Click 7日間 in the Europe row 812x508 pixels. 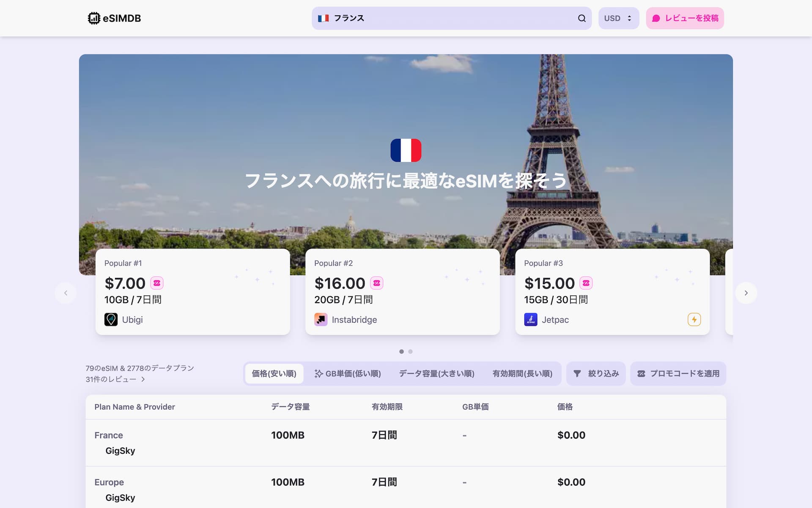(x=384, y=482)
